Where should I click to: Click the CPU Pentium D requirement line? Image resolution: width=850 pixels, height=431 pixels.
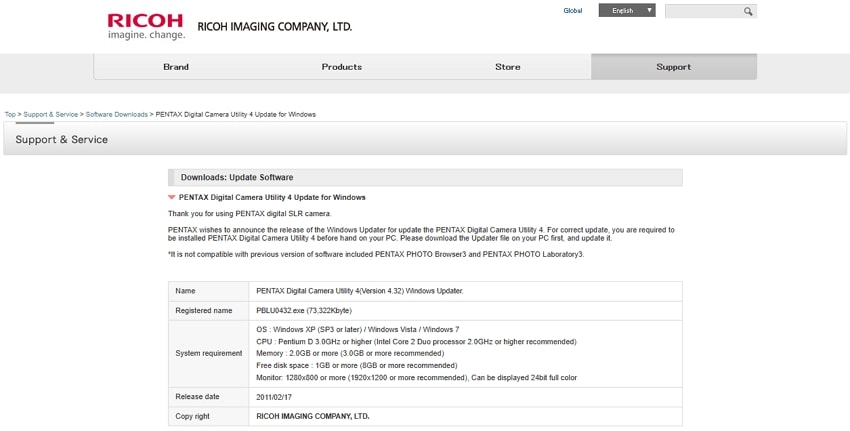(416, 342)
